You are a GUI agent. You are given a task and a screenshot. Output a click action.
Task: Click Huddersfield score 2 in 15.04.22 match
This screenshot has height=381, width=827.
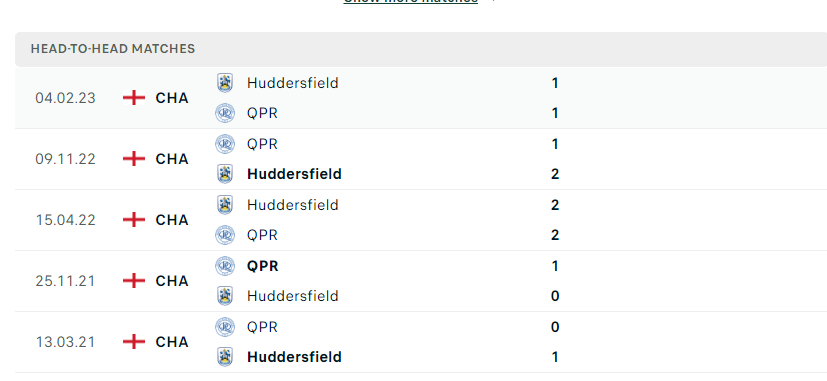pyautogui.click(x=555, y=205)
